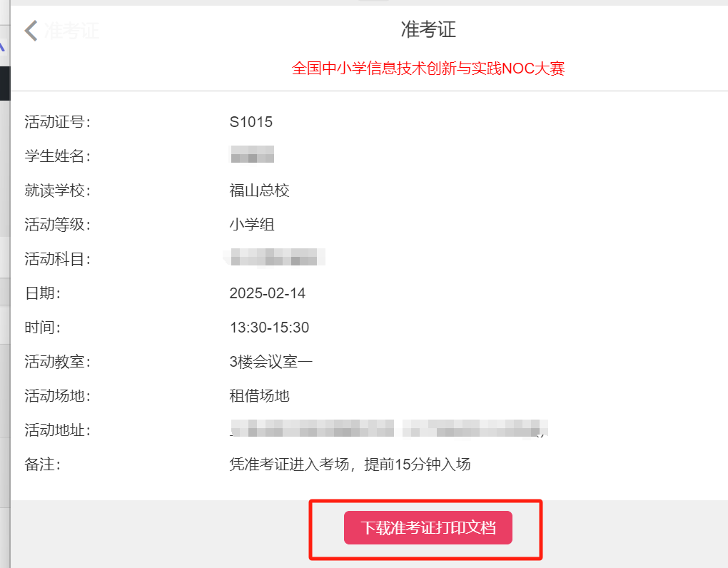Image resolution: width=728 pixels, height=568 pixels.
Task: Click the 备注 field label
Action: tap(43, 465)
